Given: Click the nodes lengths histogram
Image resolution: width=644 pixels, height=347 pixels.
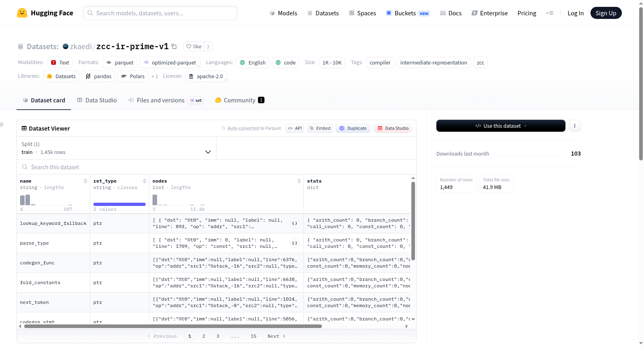Looking at the screenshot, I should click(179, 200).
